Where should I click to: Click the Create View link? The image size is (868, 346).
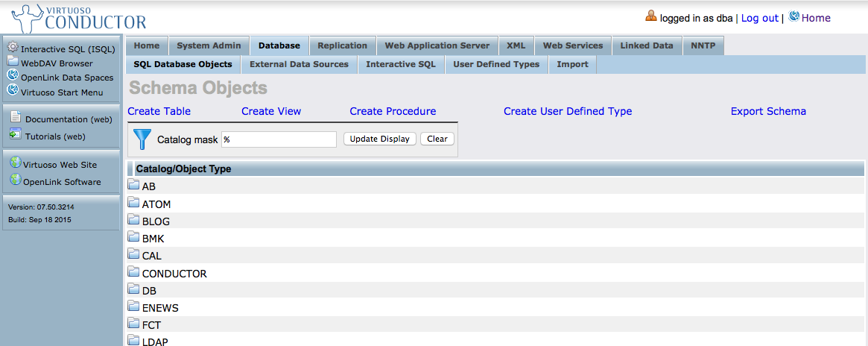pos(271,111)
